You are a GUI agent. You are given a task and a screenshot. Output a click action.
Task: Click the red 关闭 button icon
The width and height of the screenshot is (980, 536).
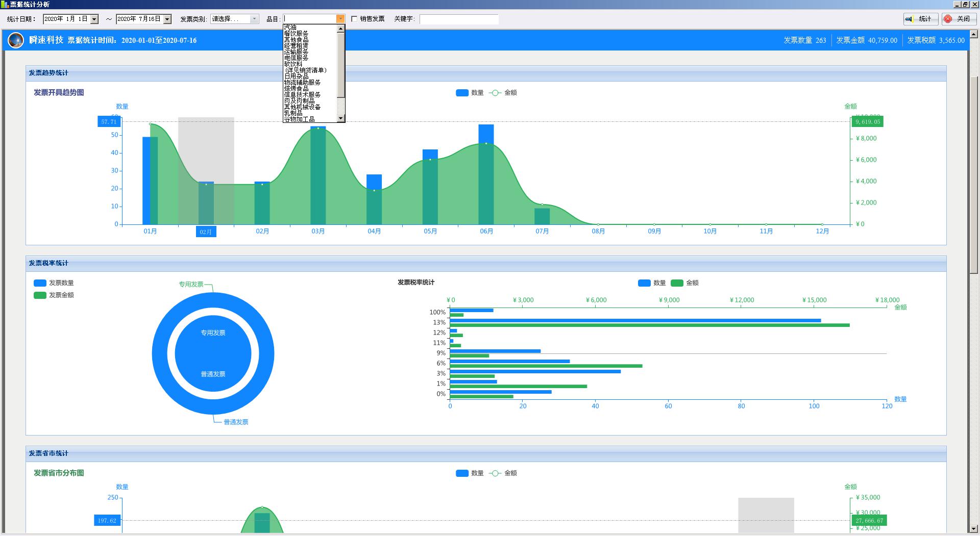coord(948,19)
